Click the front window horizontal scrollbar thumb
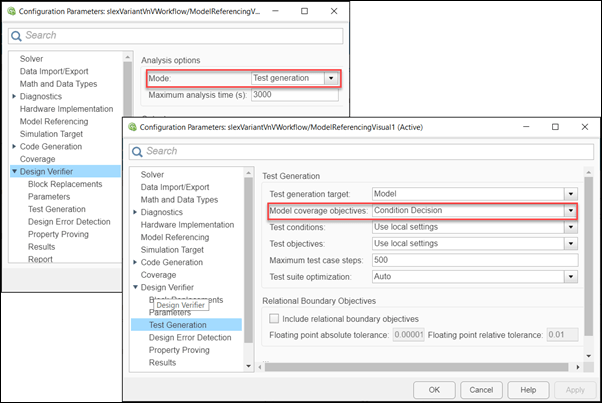602x403 pixels. pos(416,367)
